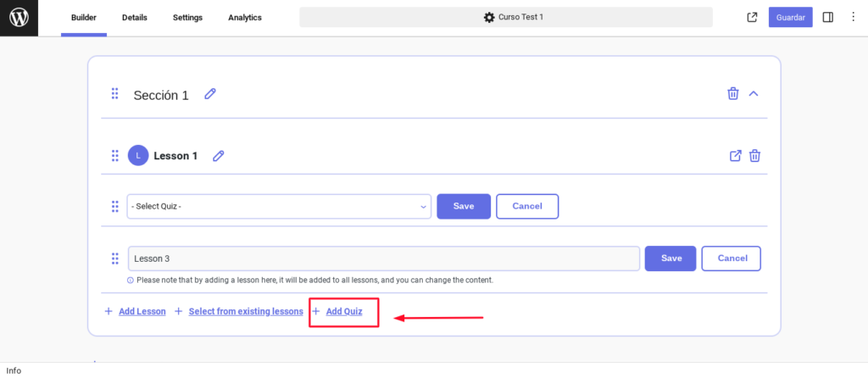Screen dimensions: 868x378
Task: Open the Analytics tab
Action: (x=245, y=18)
